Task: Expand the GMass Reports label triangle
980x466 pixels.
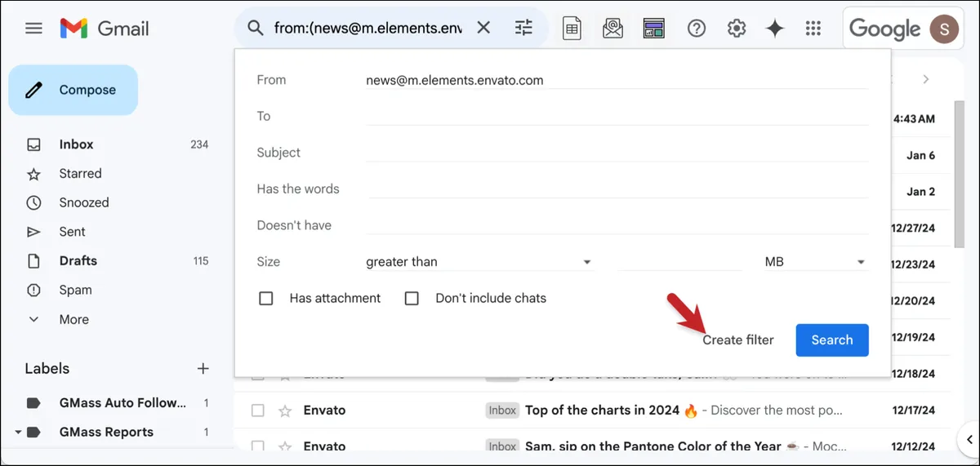Action: click(18, 432)
